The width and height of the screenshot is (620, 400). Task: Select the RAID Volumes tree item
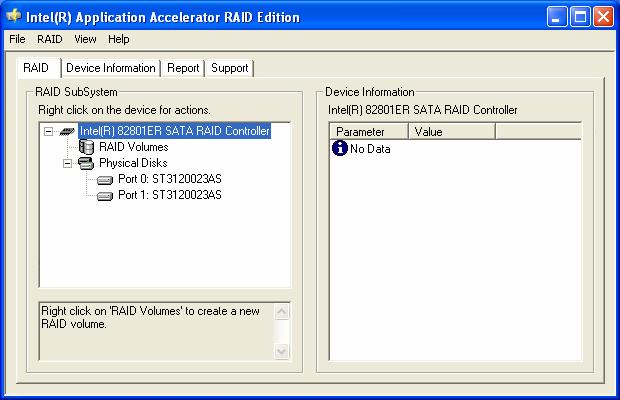coord(134,147)
